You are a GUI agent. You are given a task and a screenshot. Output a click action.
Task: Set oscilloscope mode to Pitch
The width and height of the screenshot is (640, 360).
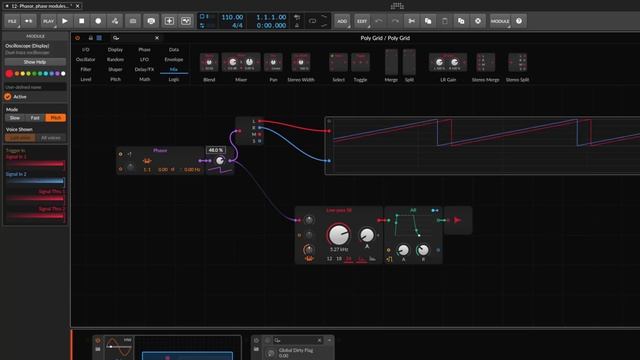click(56, 118)
